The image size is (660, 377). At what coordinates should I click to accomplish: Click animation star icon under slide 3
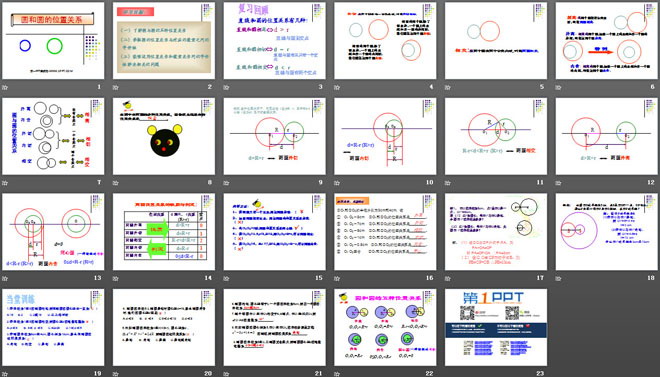226,88
